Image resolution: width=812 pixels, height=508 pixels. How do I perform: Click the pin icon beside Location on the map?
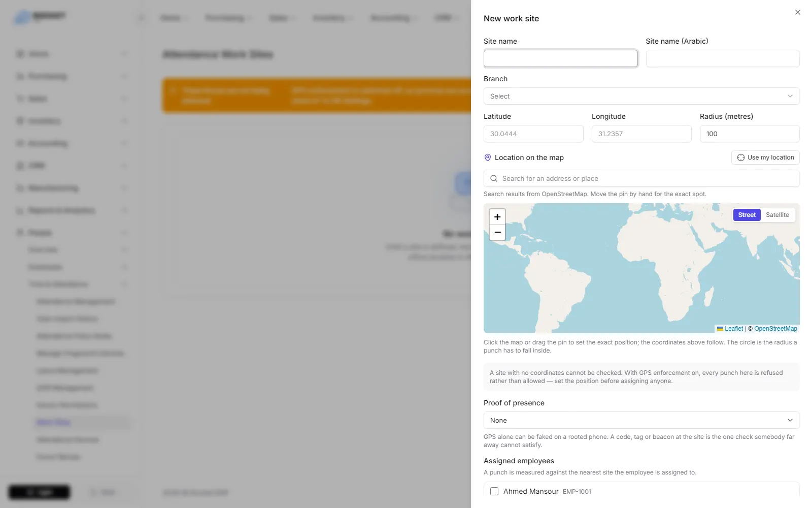488,157
